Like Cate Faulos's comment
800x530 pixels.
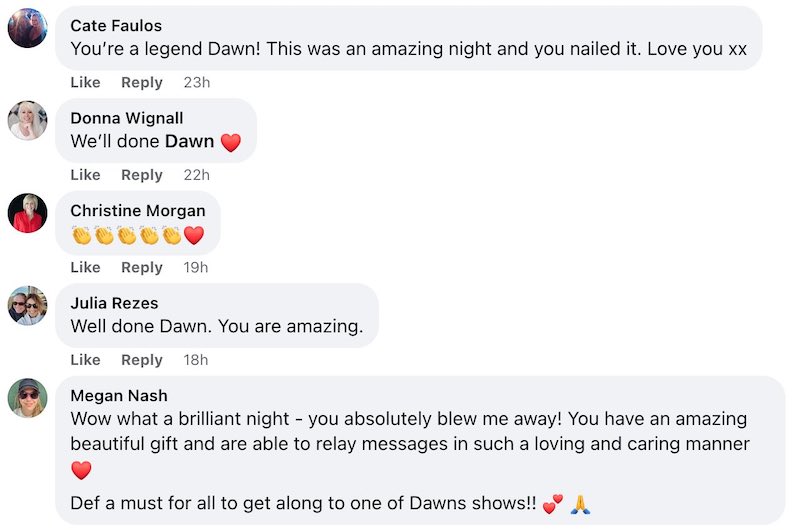click(x=85, y=82)
